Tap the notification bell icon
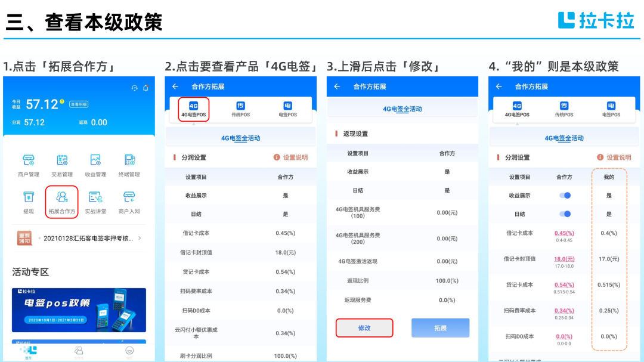 (x=146, y=88)
